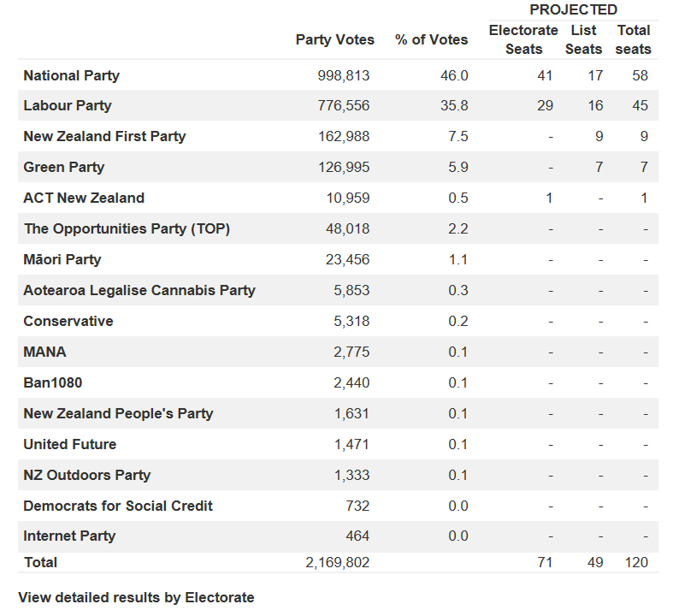Click Democrats for Social Credit name
Viewport: 679px width, 616px height.
click(x=118, y=506)
